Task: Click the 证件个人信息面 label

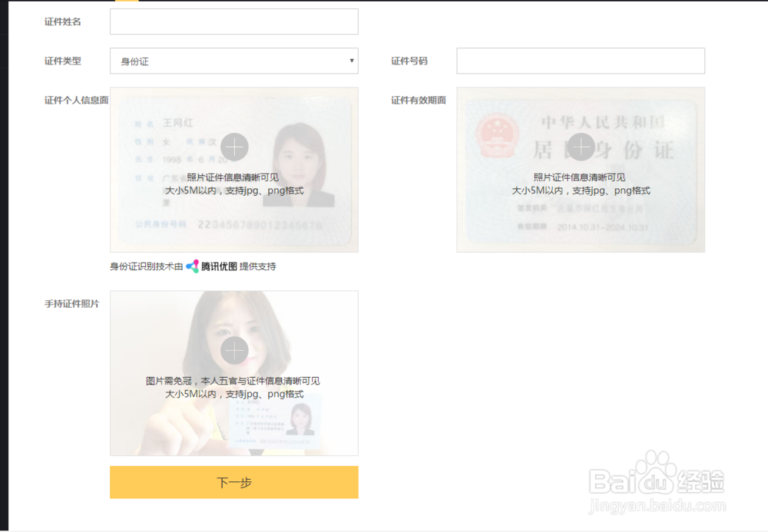Action: point(76,101)
